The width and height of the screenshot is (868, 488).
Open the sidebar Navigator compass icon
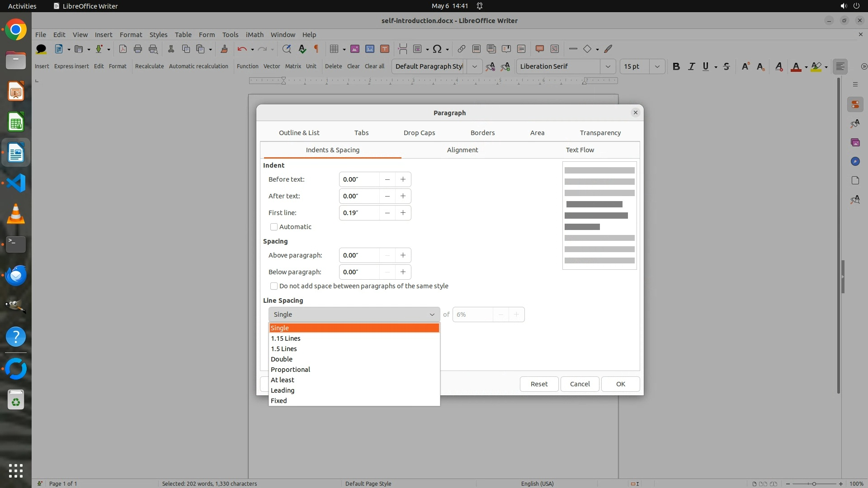[855, 161]
